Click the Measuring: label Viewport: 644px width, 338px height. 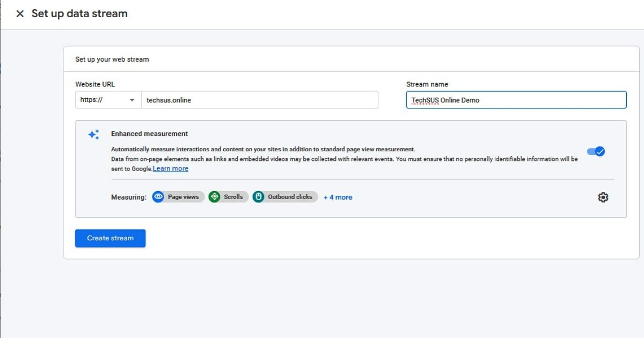(129, 197)
